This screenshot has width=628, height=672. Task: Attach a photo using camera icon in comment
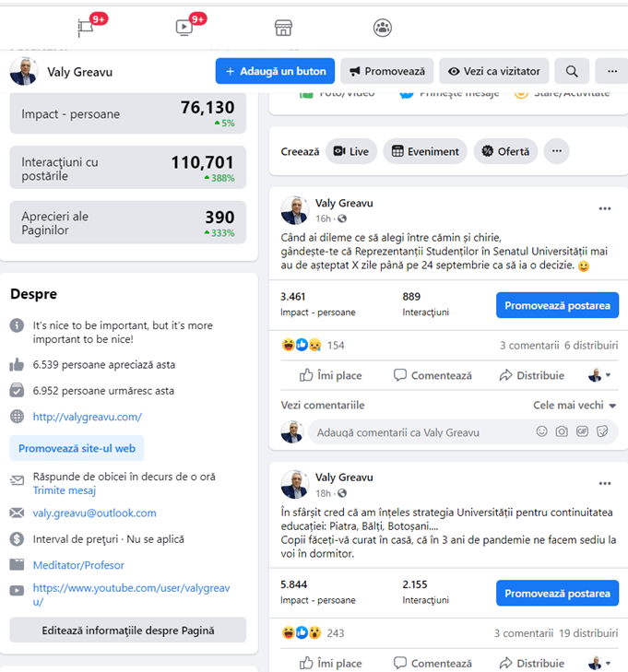[x=562, y=431]
